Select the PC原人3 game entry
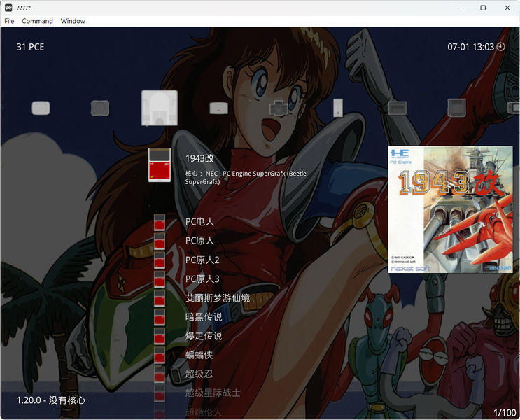 pos(202,279)
